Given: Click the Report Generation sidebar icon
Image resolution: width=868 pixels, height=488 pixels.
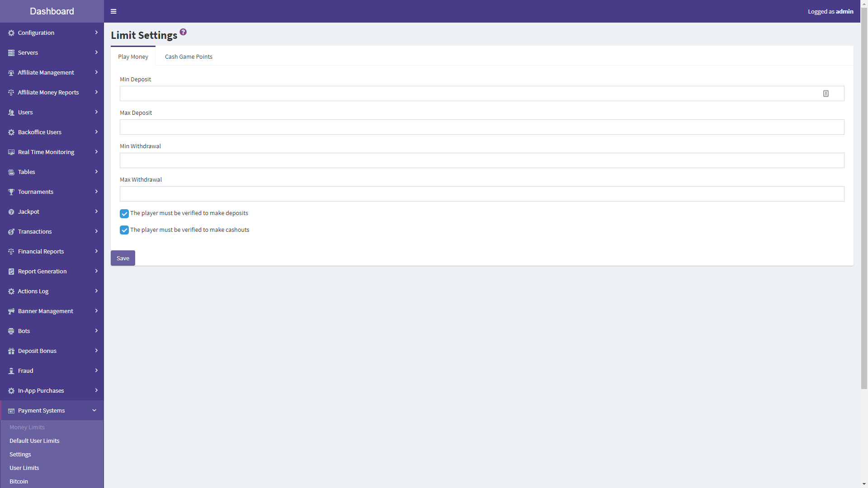Looking at the screenshot, I should point(11,271).
